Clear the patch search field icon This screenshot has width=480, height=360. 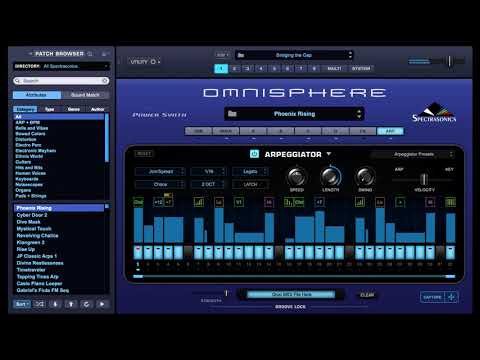click(x=105, y=81)
